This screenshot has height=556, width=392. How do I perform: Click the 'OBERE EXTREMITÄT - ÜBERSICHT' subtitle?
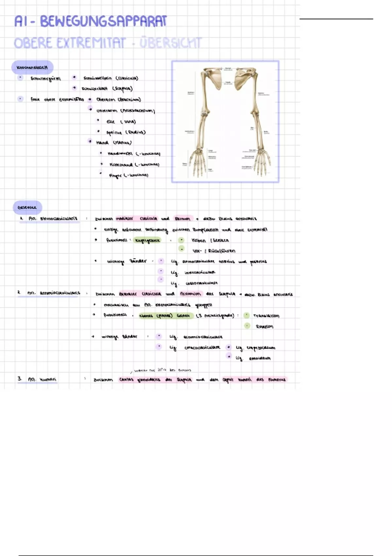(107, 43)
